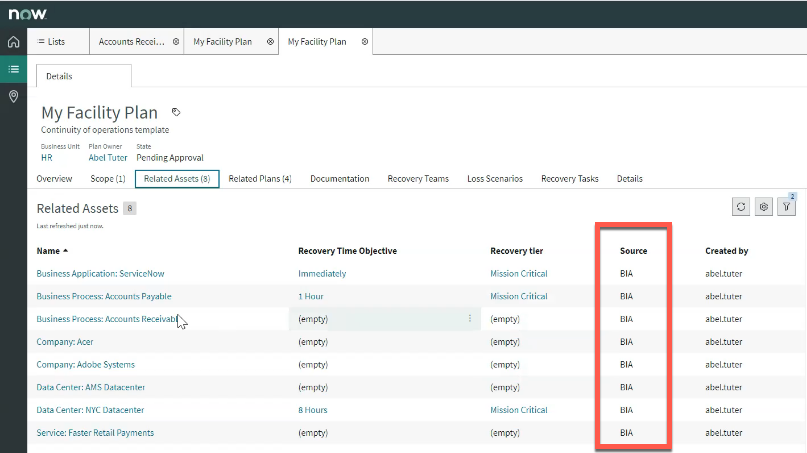The image size is (807, 453).
Task: Sort by Created by column header
Action: click(x=727, y=251)
